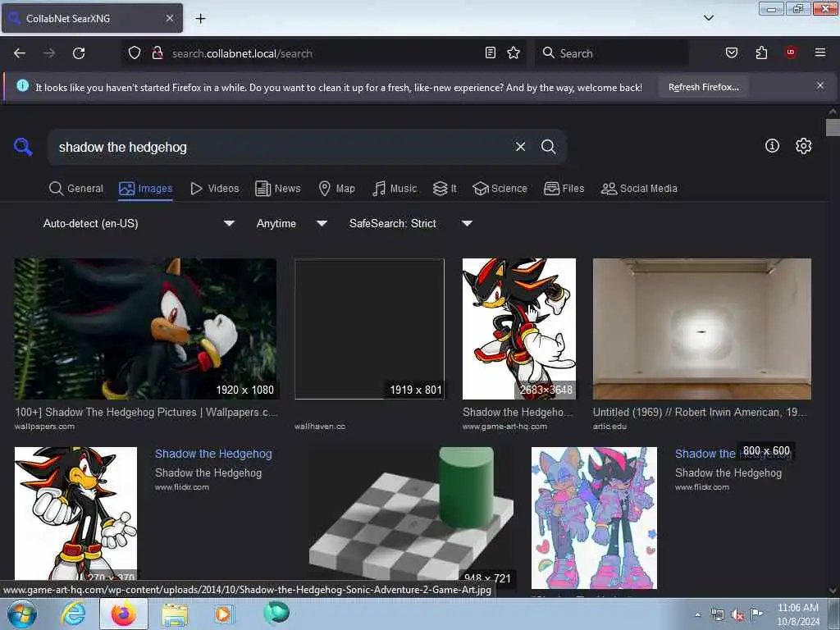Viewport: 840px width, 630px height.
Task: Click the address bar URL
Action: click(x=242, y=53)
